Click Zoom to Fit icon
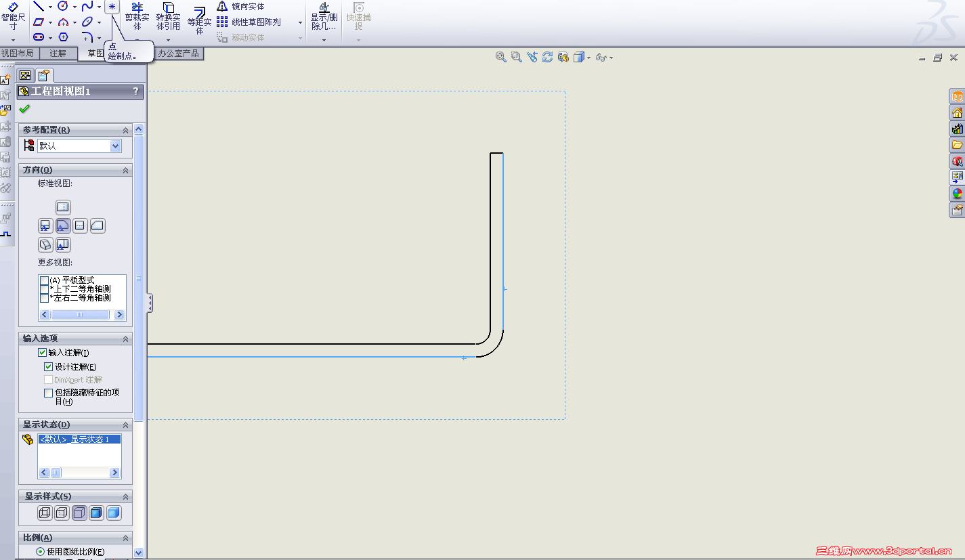The height and width of the screenshot is (560, 965). pos(501,58)
